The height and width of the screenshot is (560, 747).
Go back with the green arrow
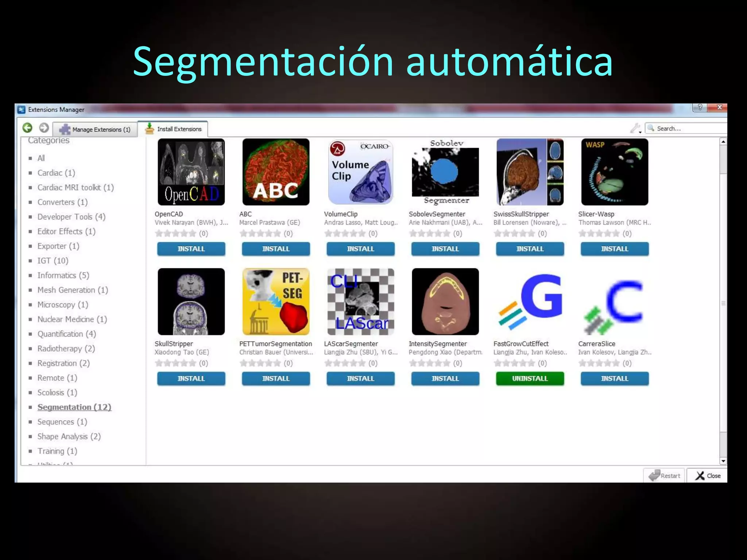27,128
